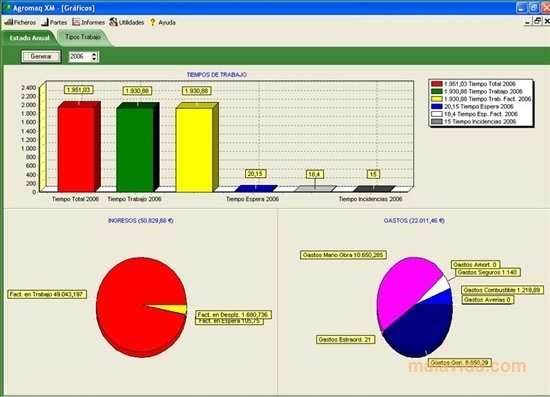Image resolution: width=550 pixels, height=397 pixels.
Task: Switch to the Estado Anual tab
Action: (29, 38)
